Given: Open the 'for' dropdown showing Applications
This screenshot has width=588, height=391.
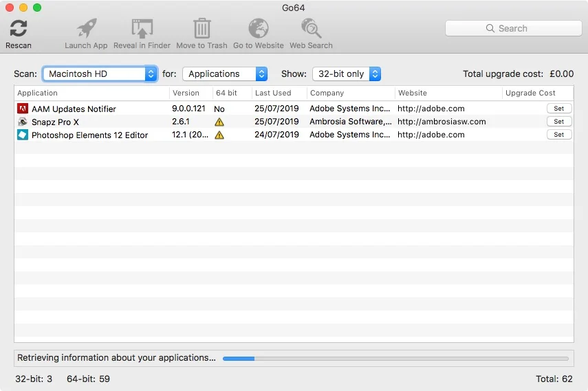Looking at the screenshot, I should [x=225, y=74].
